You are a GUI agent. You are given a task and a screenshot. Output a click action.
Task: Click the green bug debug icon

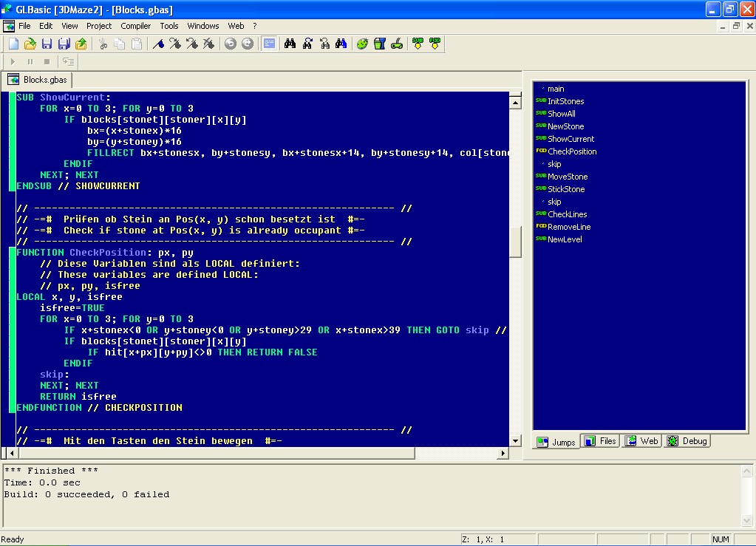[363, 44]
